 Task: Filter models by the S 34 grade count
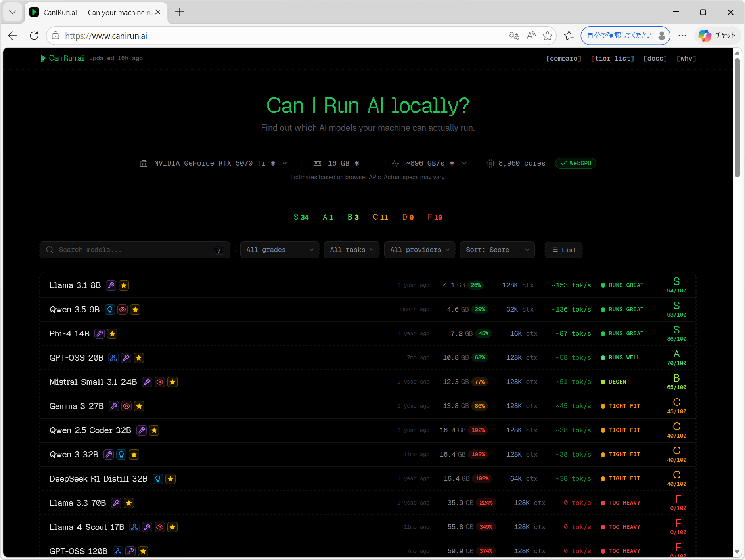pyautogui.click(x=301, y=217)
